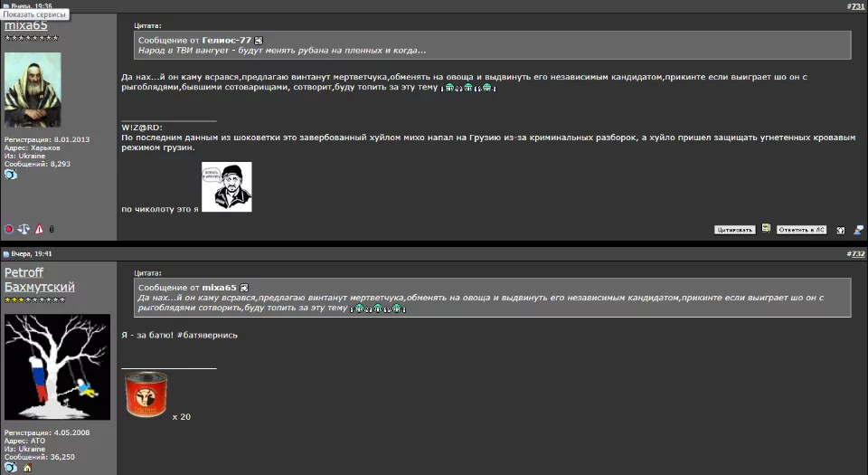Click the cartoon man signature image in mixa65's post
The width and height of the screenshot is (868, 475).
click(226, 186)
